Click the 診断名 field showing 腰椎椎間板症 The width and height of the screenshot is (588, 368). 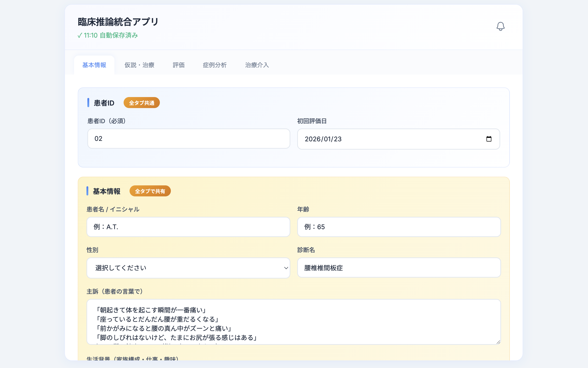399,268
